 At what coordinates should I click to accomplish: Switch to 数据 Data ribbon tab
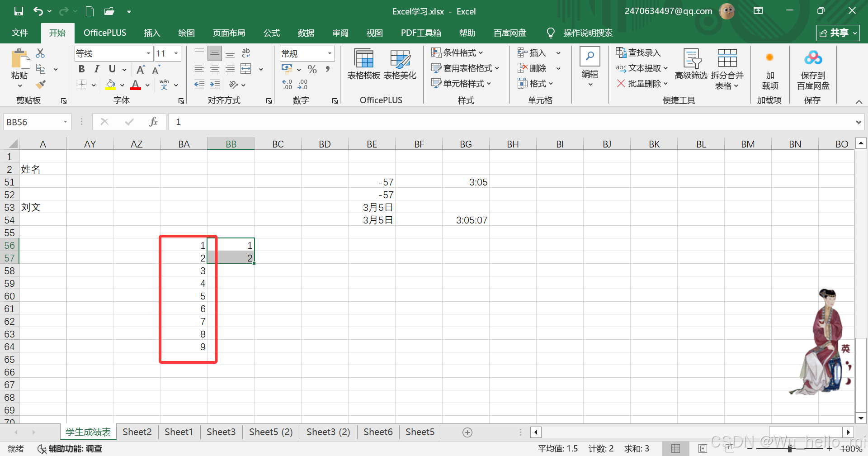tap(306, 33)
